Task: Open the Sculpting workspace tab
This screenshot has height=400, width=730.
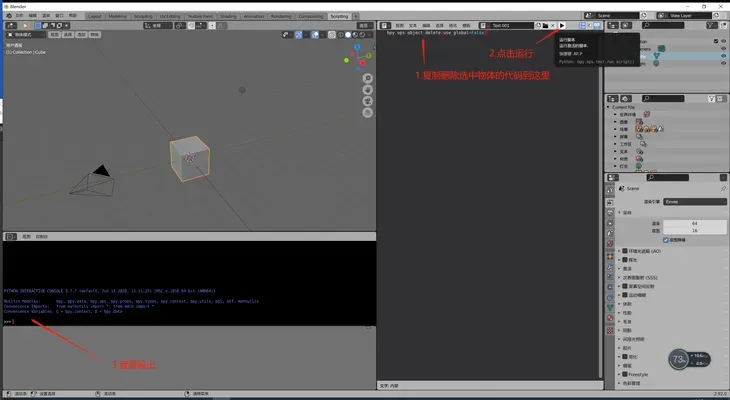Action: tap(143, 16)
